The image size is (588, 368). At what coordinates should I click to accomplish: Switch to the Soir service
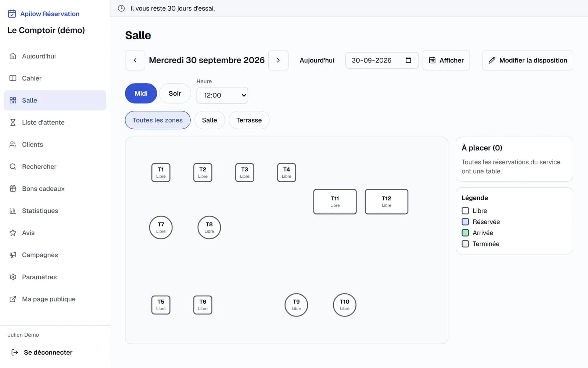point(175,93)
